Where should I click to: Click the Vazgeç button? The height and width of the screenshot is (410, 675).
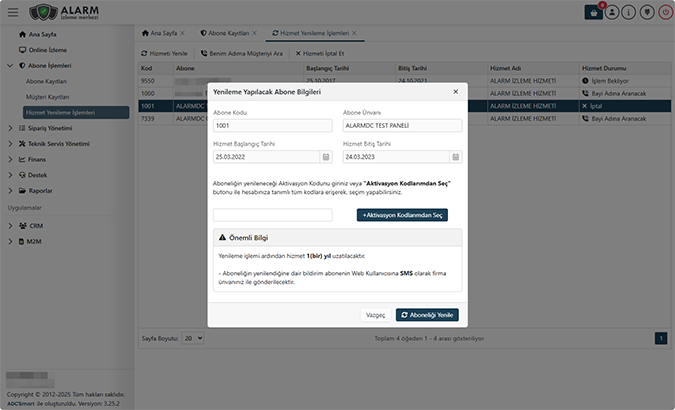[375, 314]
